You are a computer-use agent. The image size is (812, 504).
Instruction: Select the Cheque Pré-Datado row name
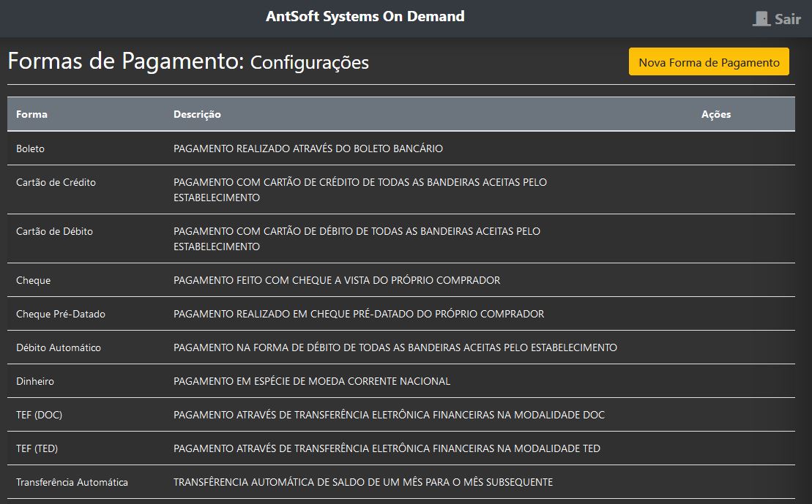point(61,314)
